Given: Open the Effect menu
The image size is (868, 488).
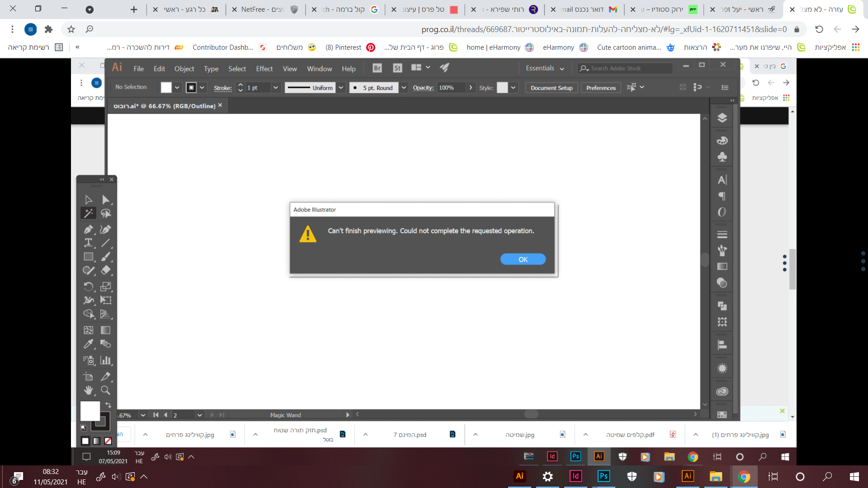Looking at the screenshot, I should coord(264,69).
